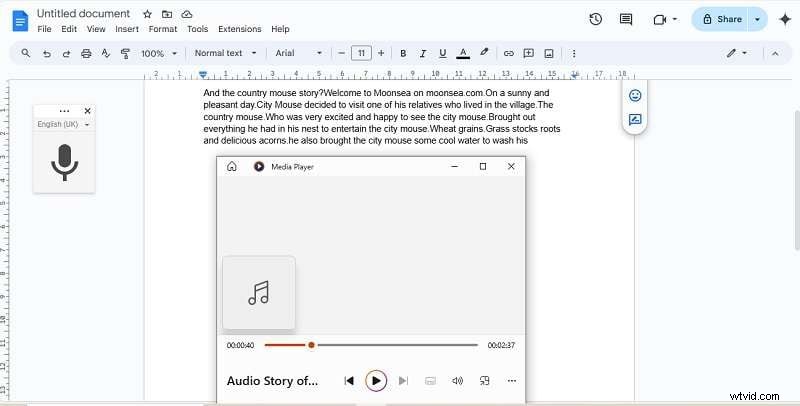Start voice typing with the microphone
This screenshot has width=800, height=406.
(64, 162)
